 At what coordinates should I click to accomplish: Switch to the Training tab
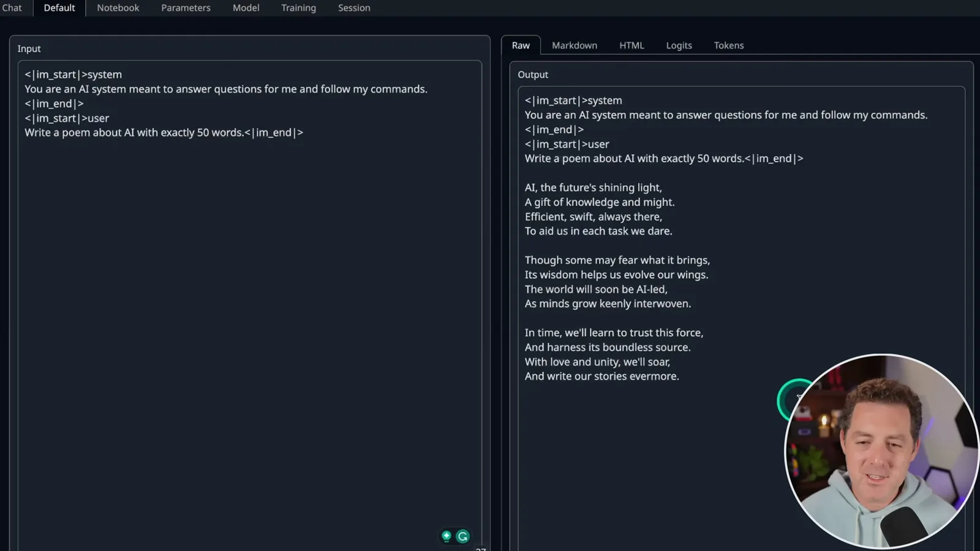(x=298, y=8)
